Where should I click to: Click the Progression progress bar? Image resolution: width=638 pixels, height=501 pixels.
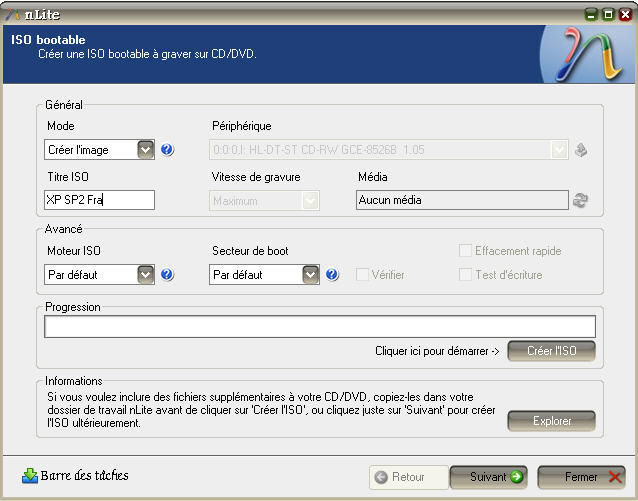coord(320,326)
